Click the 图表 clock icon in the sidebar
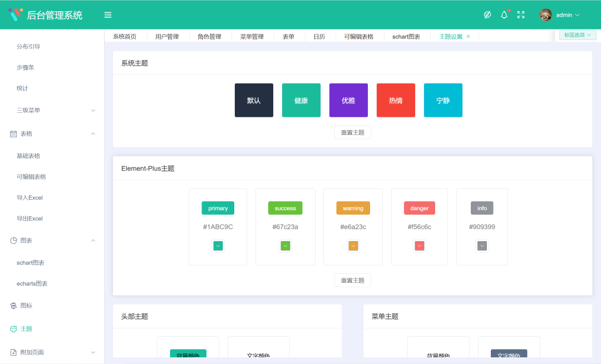 tap(13, 240)
